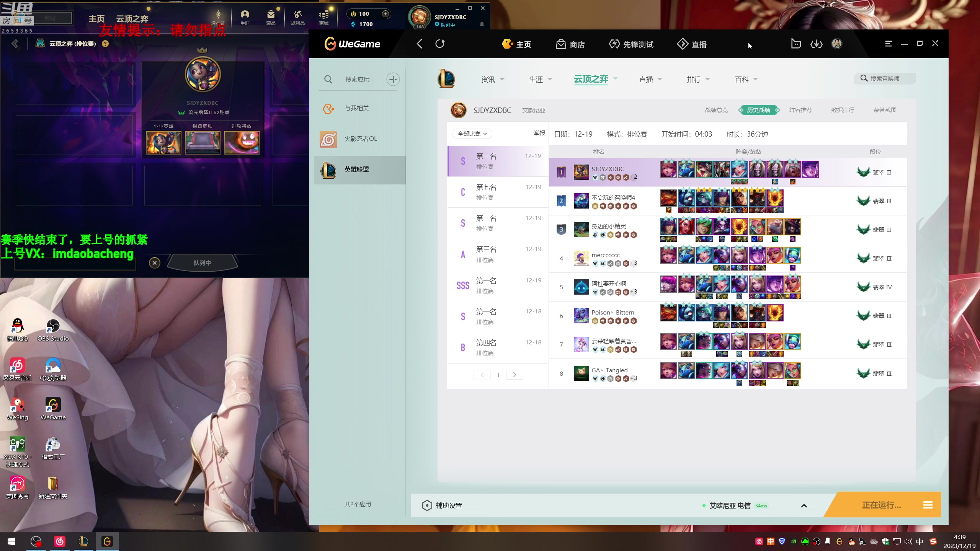Click the WeGame user avatar icon
Screen dimensions: 980x551
837,44
